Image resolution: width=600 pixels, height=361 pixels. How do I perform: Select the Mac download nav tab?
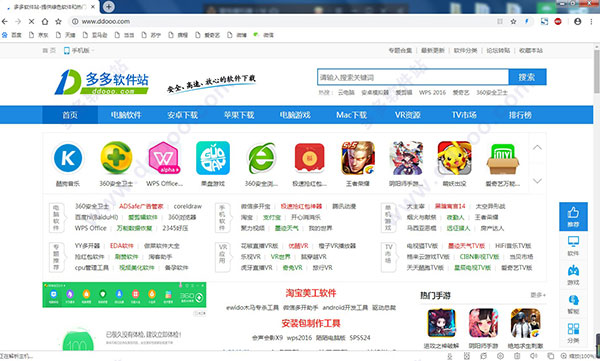point(351,115)
